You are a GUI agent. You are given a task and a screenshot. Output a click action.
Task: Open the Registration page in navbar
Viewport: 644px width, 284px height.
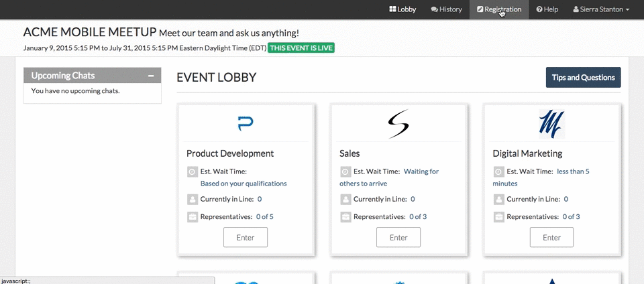[x=499, y=9]
